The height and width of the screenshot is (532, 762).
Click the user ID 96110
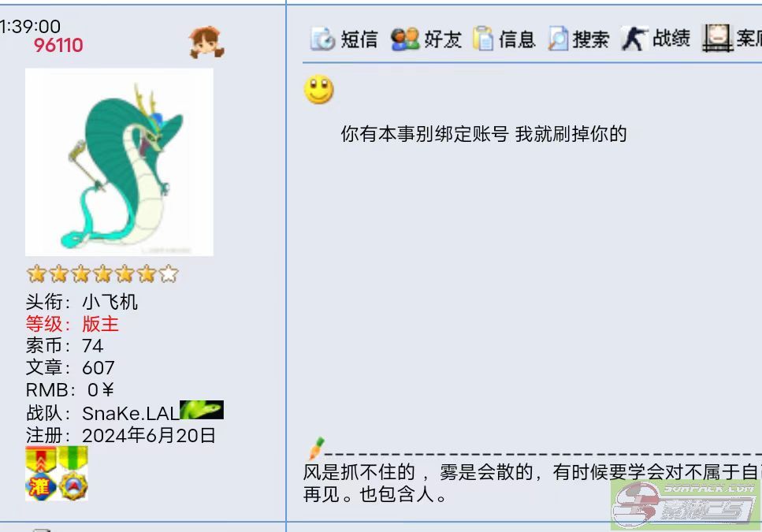58,45
